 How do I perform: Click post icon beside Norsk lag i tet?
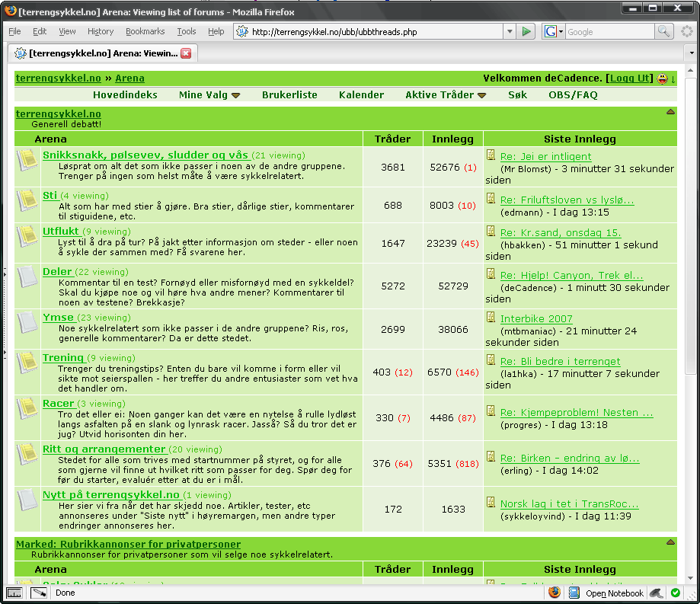pyautogui.click(x=491, y=502)
